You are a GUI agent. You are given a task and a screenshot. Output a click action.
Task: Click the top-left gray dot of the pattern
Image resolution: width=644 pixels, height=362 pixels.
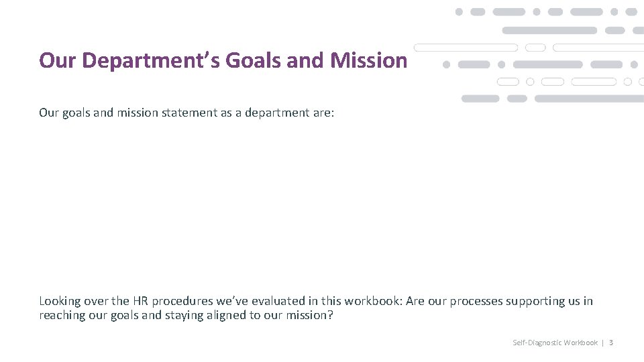(459, 12)
